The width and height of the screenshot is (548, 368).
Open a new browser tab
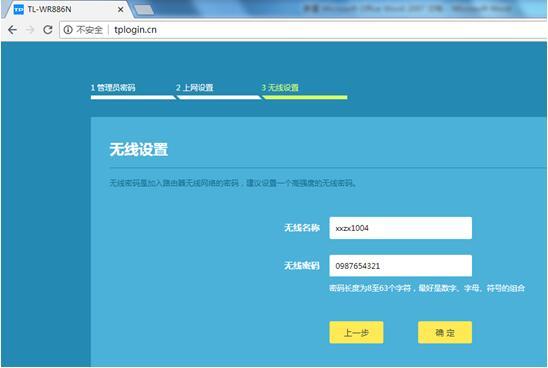pyautogui.click(x=144, y=10)
